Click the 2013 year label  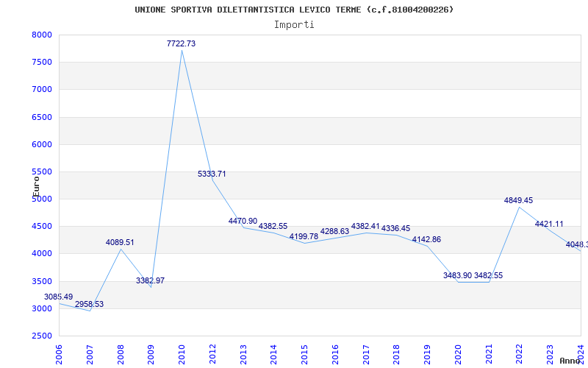(243, 355)
